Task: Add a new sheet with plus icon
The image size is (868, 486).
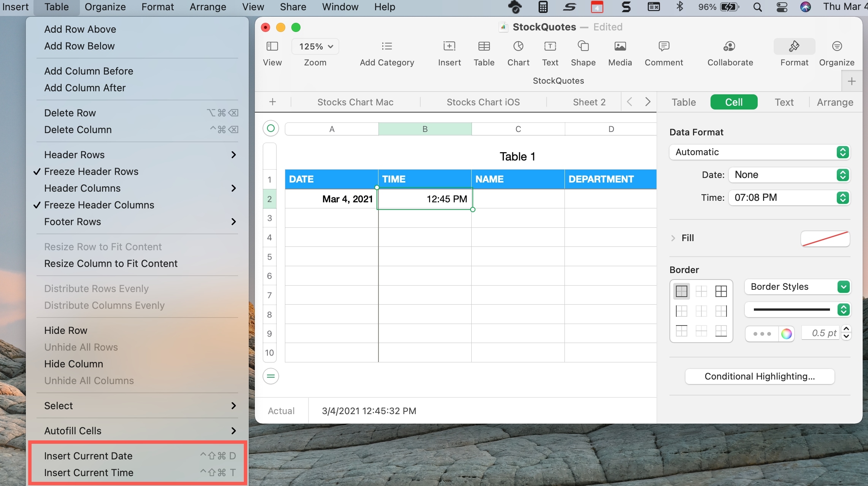Action: tap(272, 102)
